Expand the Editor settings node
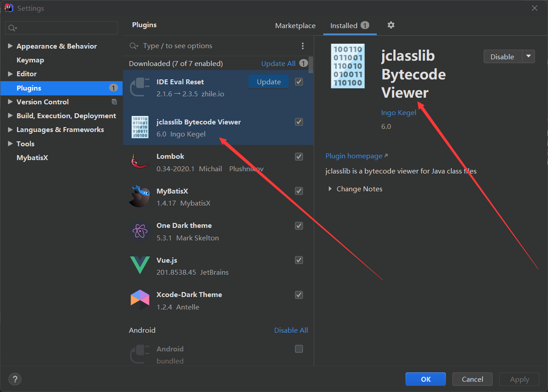 click(10, 74)
